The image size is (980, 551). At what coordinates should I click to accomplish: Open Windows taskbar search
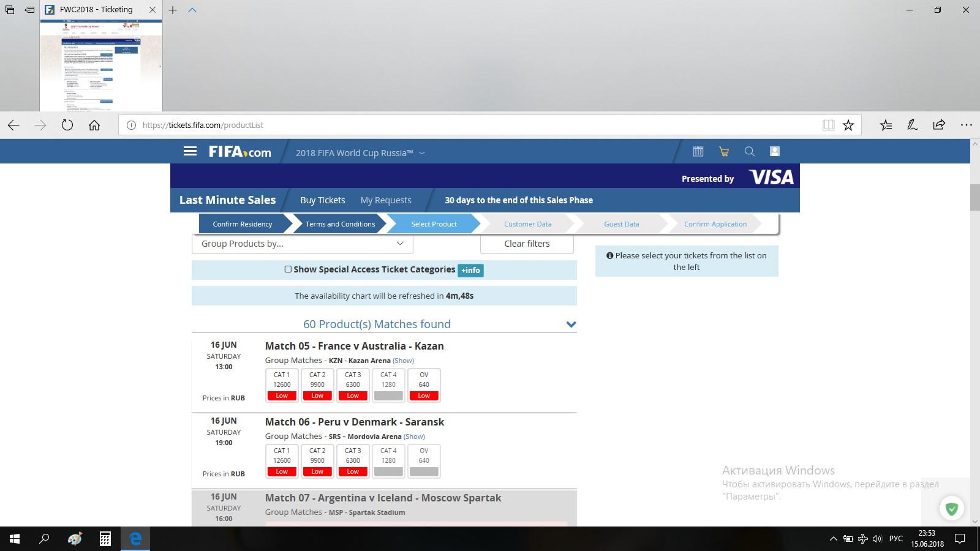click(44, 539)
